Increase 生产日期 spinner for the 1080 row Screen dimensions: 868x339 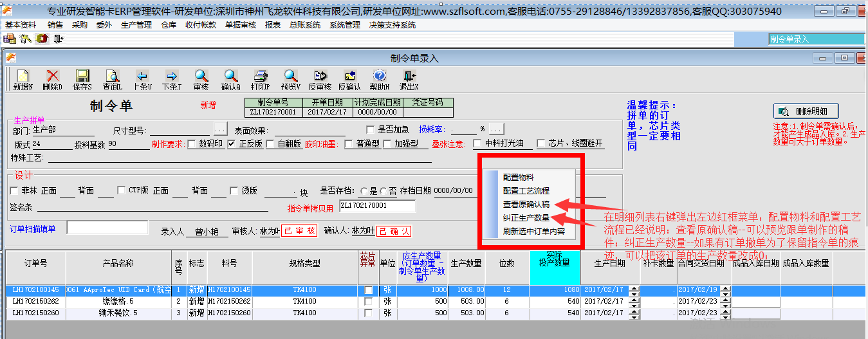634,288
